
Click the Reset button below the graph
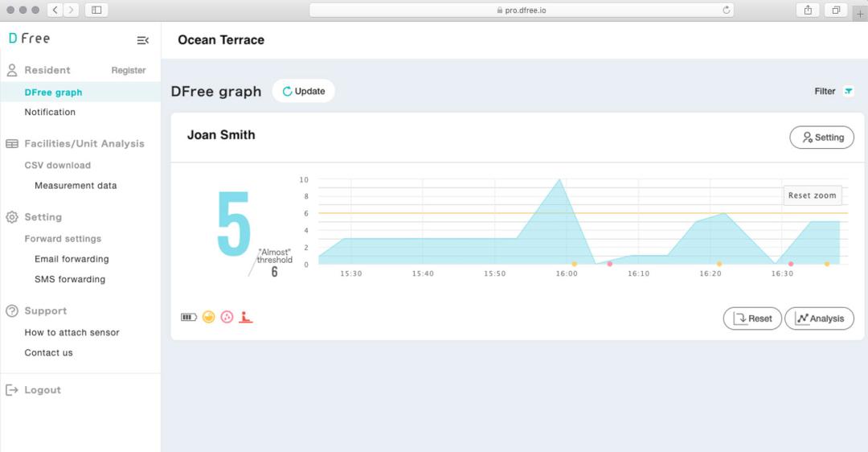(752, 318)
